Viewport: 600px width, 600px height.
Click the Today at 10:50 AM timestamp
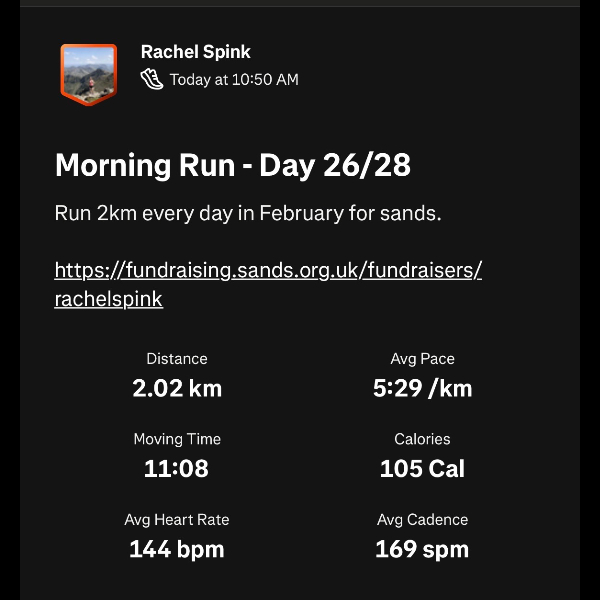234,80
